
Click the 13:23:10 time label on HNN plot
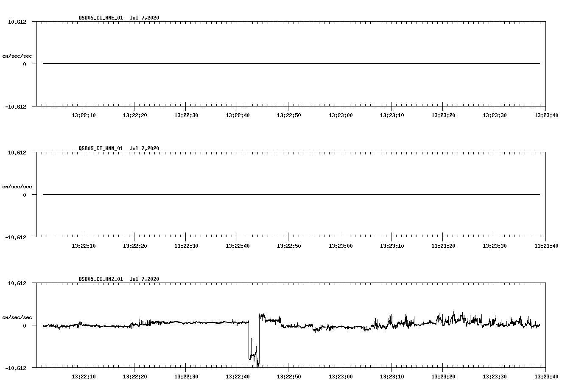[392, 246]
